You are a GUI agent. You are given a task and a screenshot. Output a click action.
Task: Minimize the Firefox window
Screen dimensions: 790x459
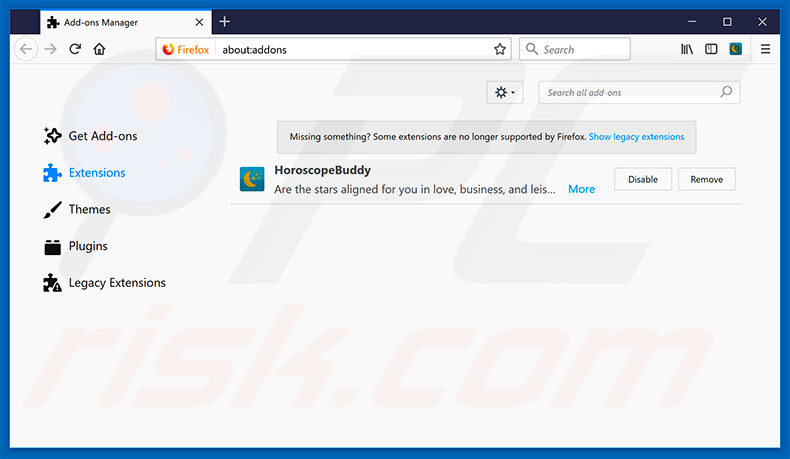pos(692,22)
